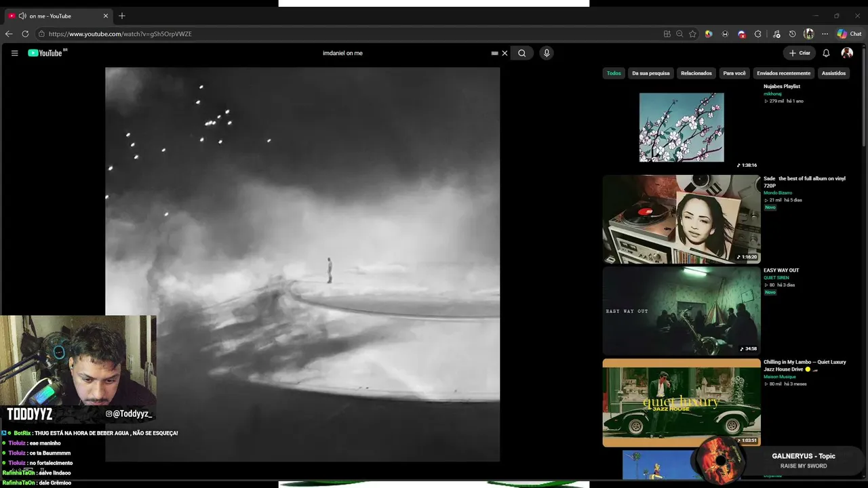Click the "EASY WAY OUT" video title

click(x=781, y=270)
